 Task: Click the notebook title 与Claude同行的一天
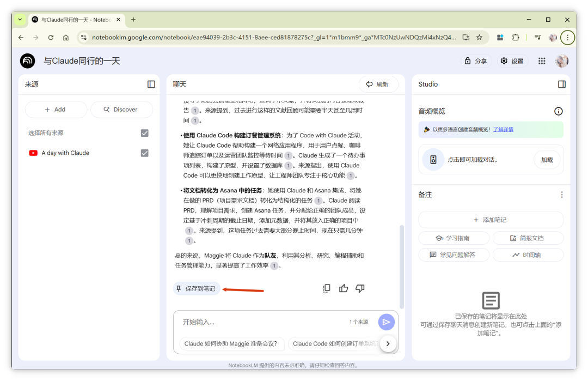pyautogui.click(x=82, y=61)
